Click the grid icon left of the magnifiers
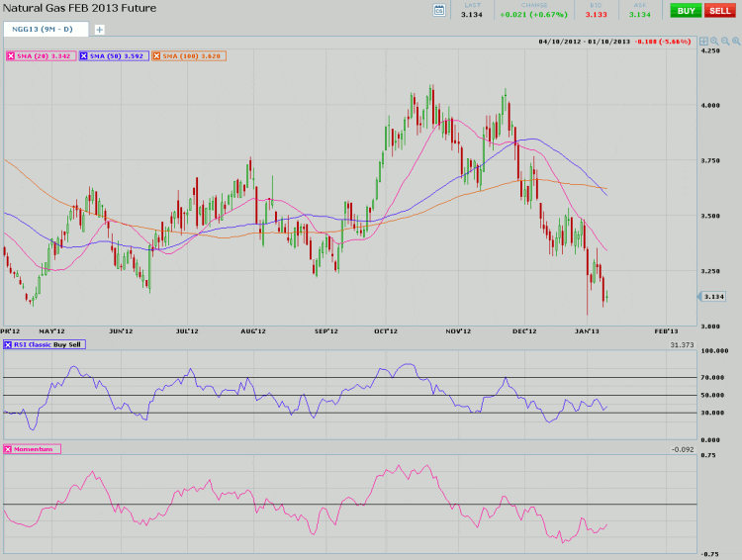This screenshot has height=560, width=742. 703,42
